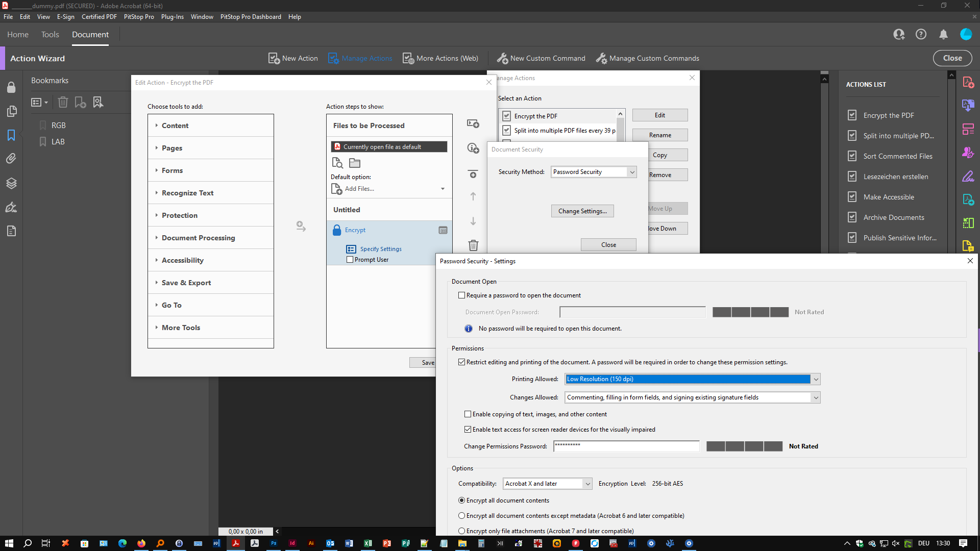Open layers panel icon in sidebar
980x551 pixels.
click(11, 183)
